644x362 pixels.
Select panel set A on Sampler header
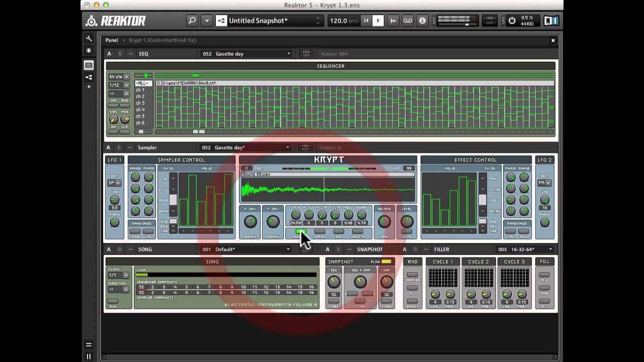[108, 148]
